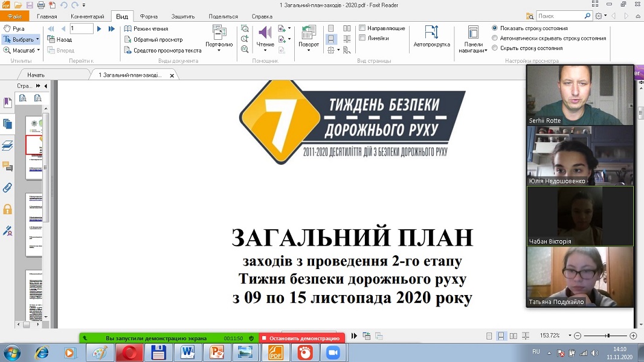This screenshot has height=362, width=644.
Task: Click zoom in plus in status bar
Action: pos(633,336)
